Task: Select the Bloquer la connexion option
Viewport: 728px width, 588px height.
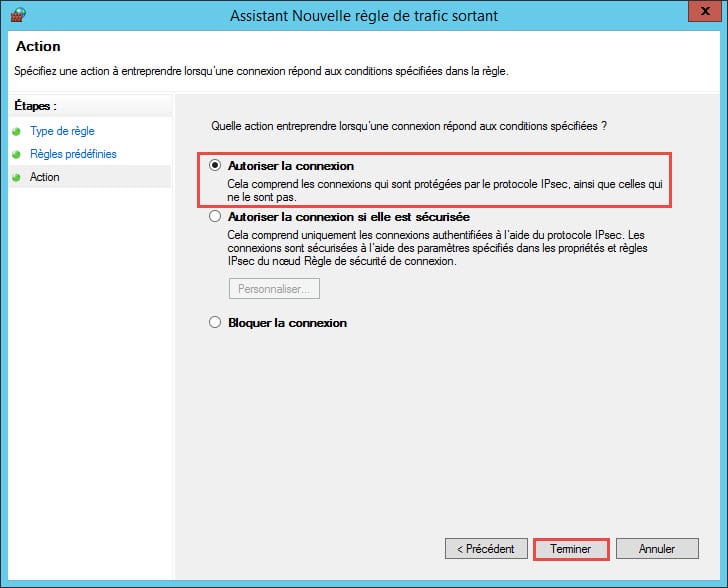Action: (x=215, y=323)
